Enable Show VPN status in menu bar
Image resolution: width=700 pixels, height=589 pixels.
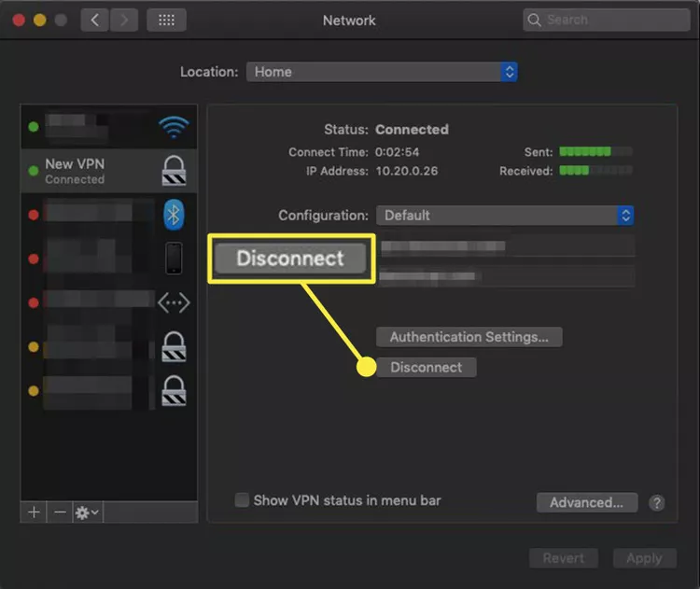point(242,500)
